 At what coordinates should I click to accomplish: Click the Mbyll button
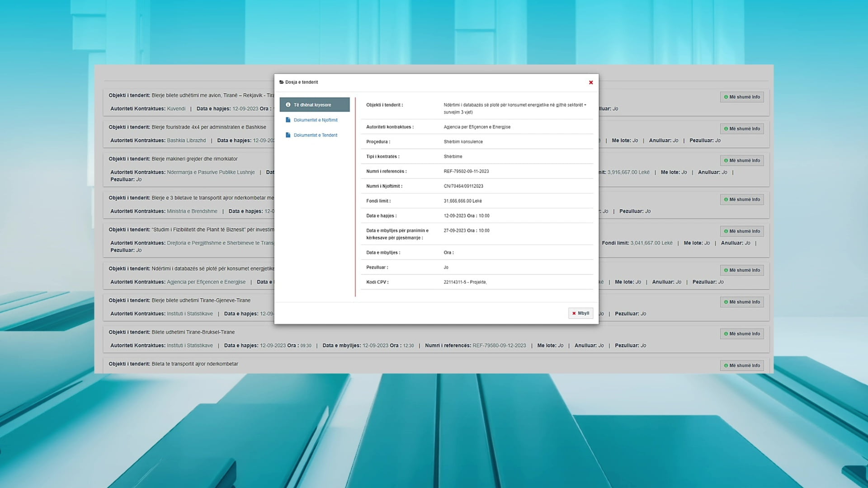(580, 313)
